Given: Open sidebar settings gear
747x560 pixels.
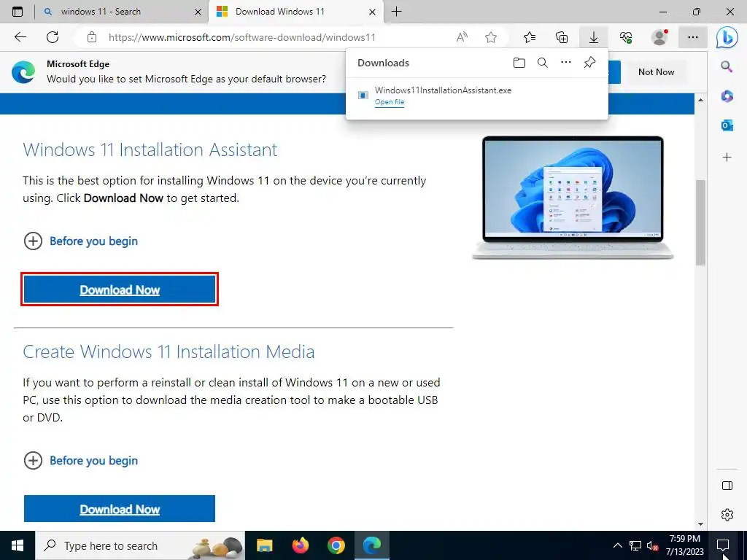Looking at the screenshot, I should click(x=727, y=515).
